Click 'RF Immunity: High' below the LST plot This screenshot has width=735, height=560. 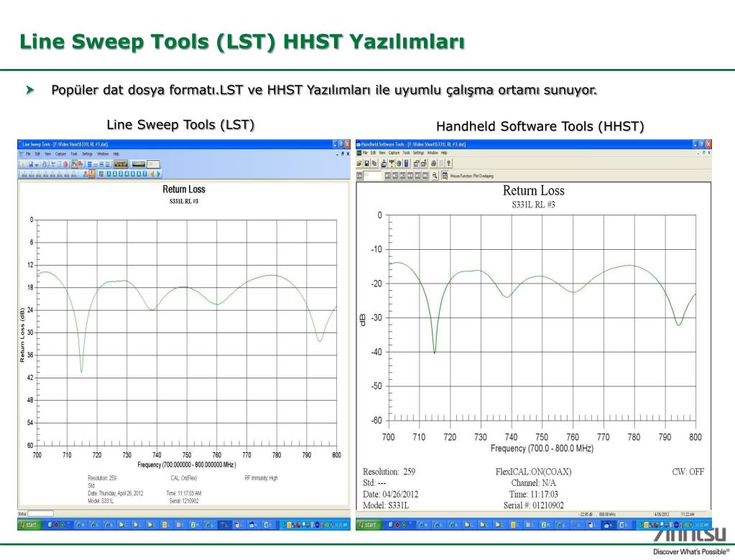click(x=261, y=478)
